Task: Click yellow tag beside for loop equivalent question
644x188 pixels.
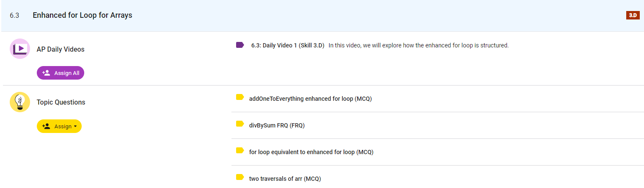Action: [240, 151]
